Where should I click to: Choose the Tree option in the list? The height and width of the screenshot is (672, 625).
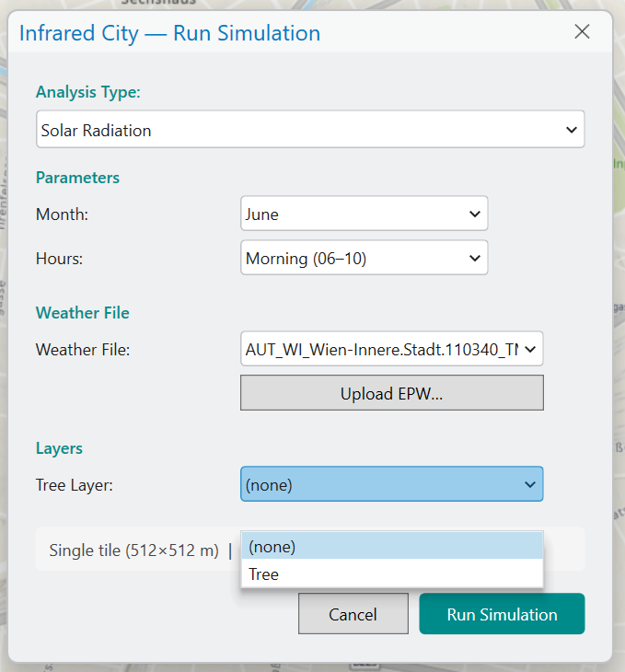tap(392, 574)
